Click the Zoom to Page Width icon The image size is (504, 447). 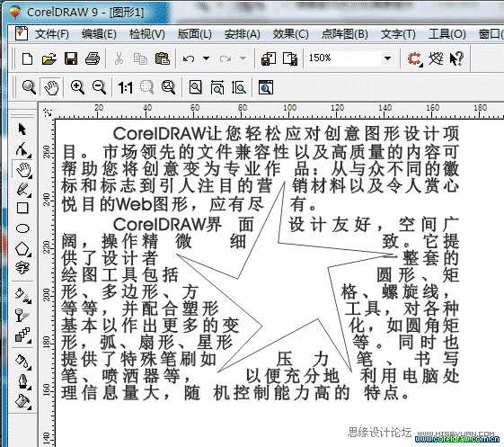click(217, 87)
